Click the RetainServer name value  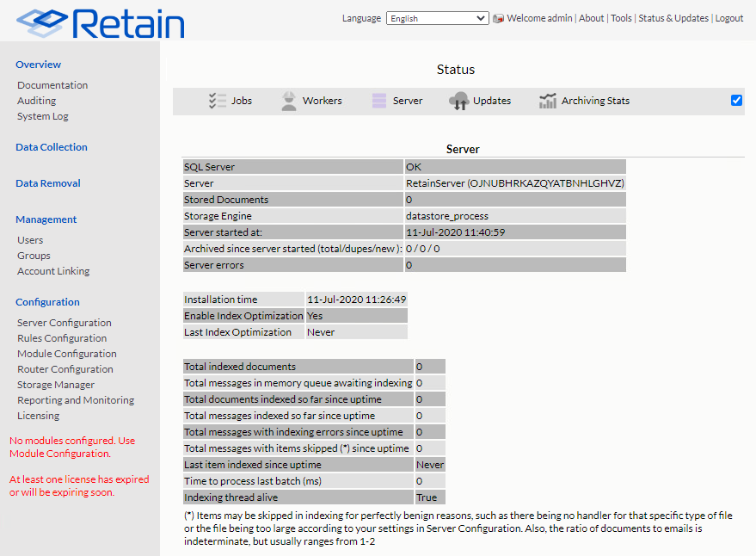pyautogui.click(x=515, y=183)
